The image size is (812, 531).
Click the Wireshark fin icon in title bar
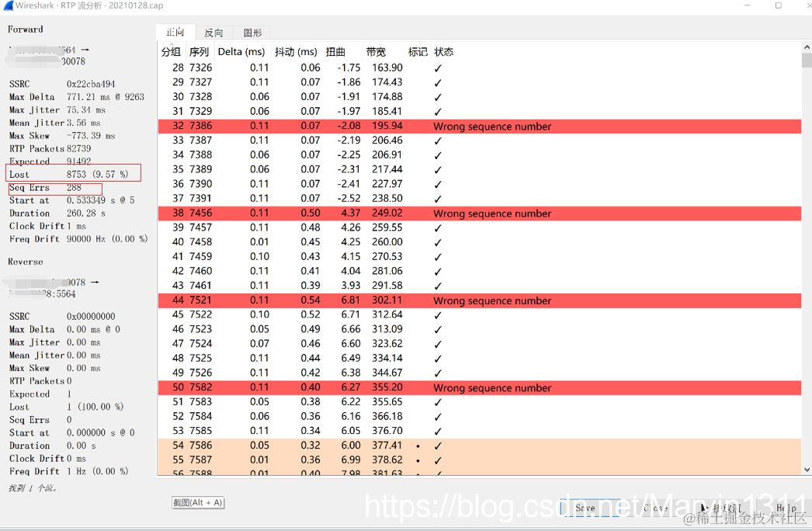(8, 5)
